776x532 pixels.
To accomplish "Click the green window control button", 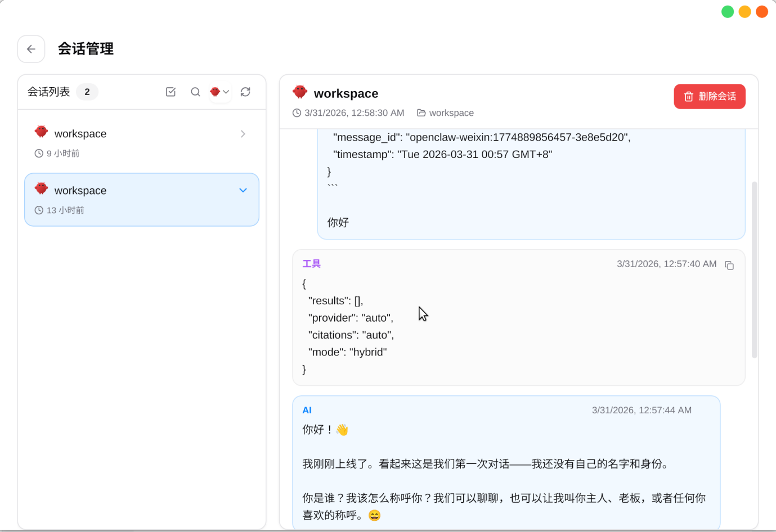I will [728, 12].
